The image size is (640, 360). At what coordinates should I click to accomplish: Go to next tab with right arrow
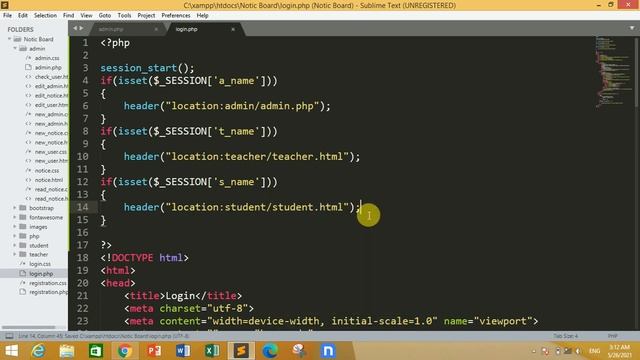click(x=81, y=28)
